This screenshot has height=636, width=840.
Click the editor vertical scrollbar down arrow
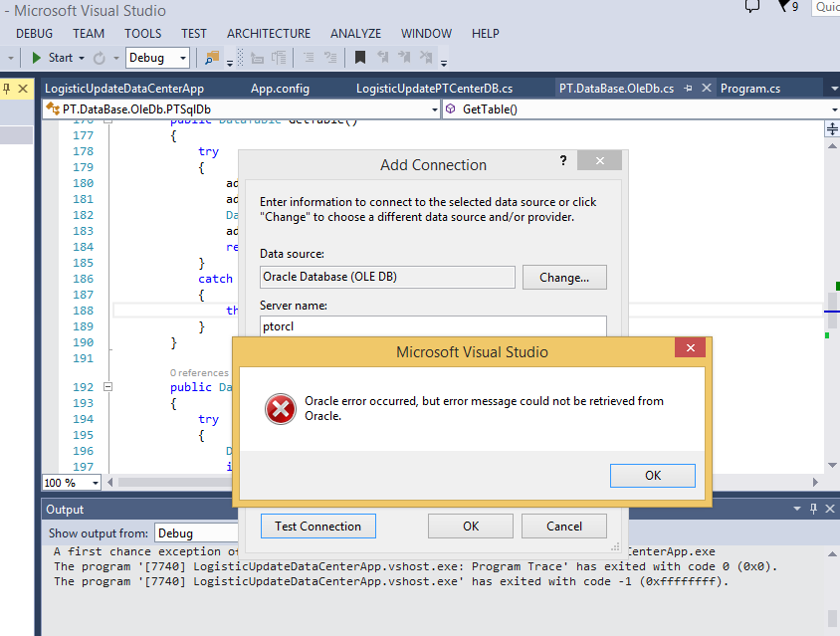832,465
